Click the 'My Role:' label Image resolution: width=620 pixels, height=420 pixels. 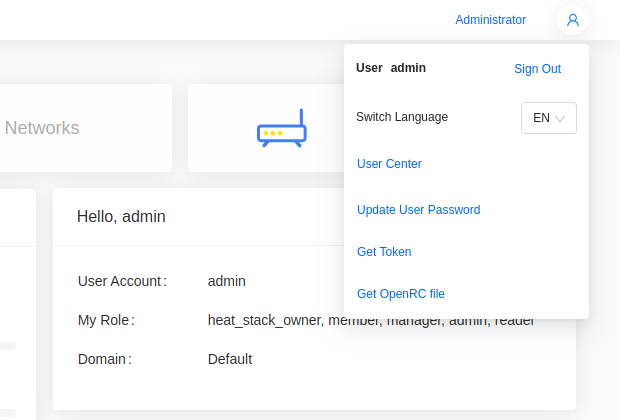point(106,320)
